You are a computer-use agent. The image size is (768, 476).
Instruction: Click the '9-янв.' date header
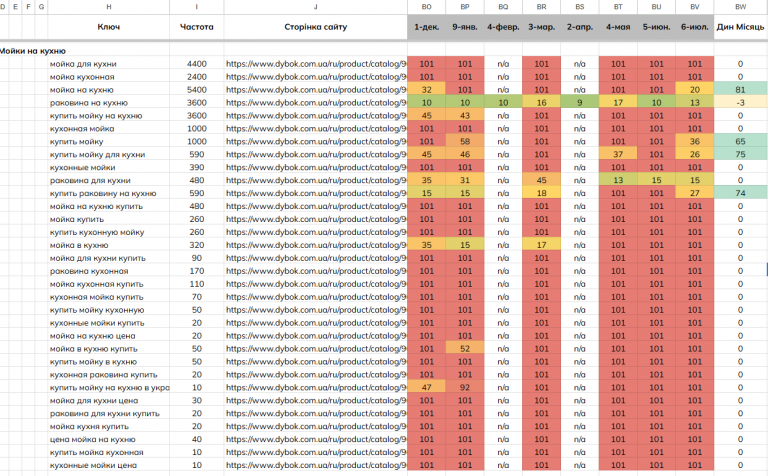coord(465,27)
